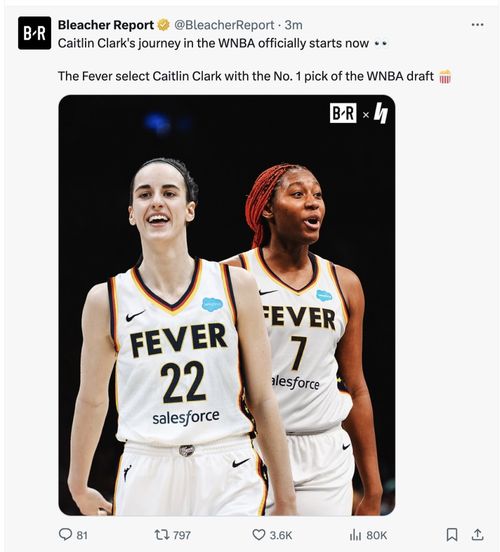Click the Bleacher Report B/R profile avatar

point(35,33)
